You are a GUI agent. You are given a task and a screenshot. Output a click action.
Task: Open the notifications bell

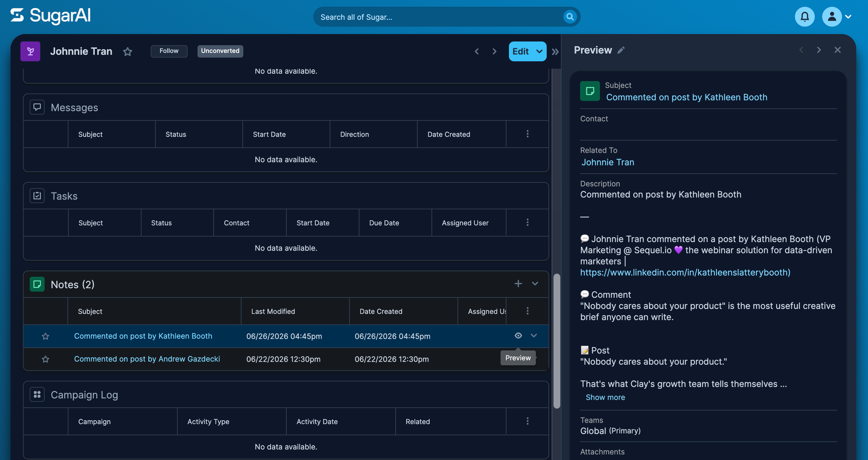pyautogui.click(x=804, y=17)
